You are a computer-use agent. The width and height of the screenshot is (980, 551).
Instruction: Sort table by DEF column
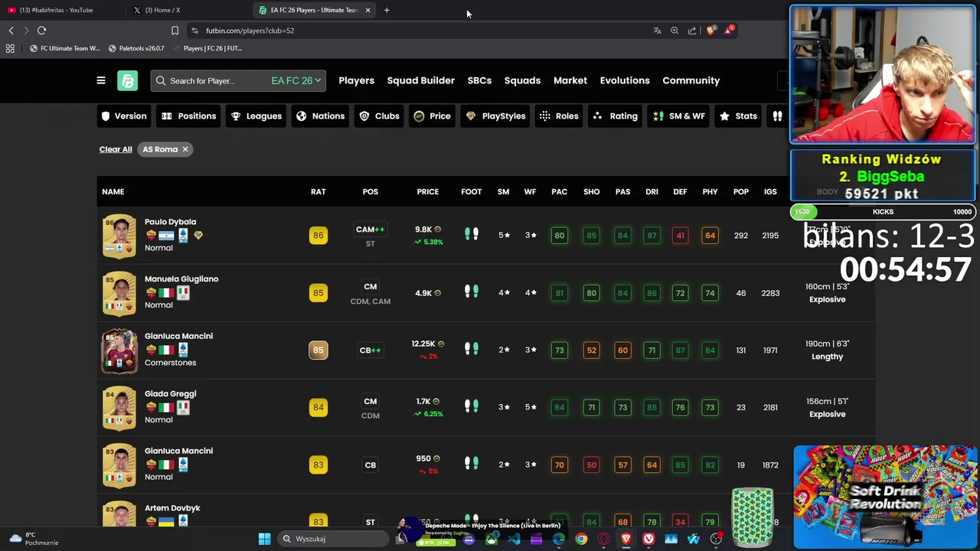(680, 191)
